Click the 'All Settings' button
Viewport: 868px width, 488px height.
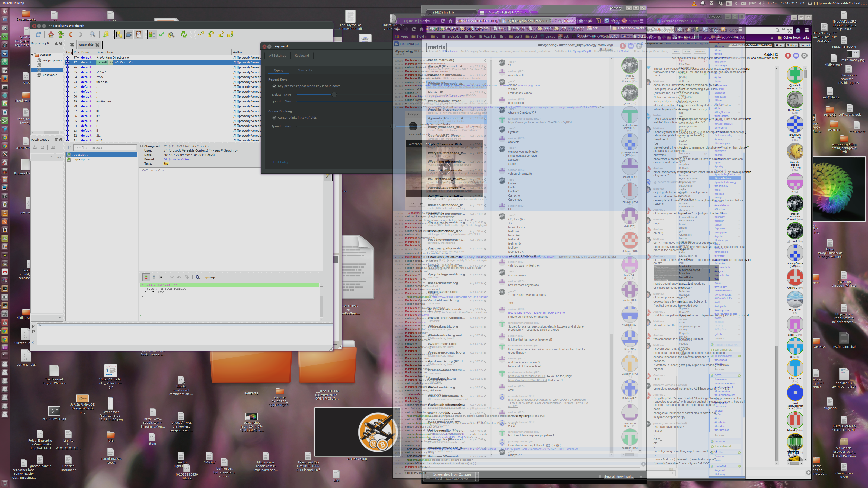pyautogui.click(x=277, y=56)
